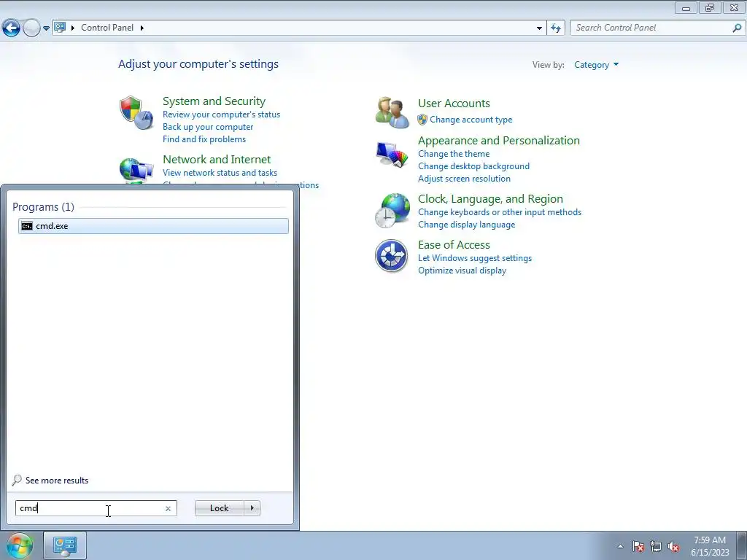Expand the arrow after Control Panel breadcrumb
This screenshot has width=747, height=560.
click(142, 28)
